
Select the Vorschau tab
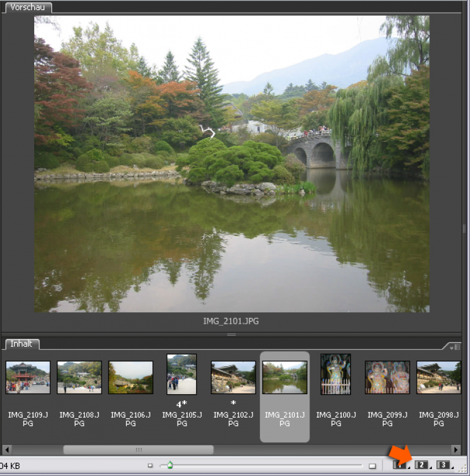coord(27,8)
